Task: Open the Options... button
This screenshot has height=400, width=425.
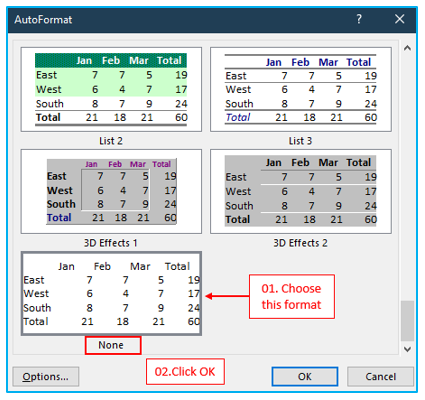Action: coord(46,377)
